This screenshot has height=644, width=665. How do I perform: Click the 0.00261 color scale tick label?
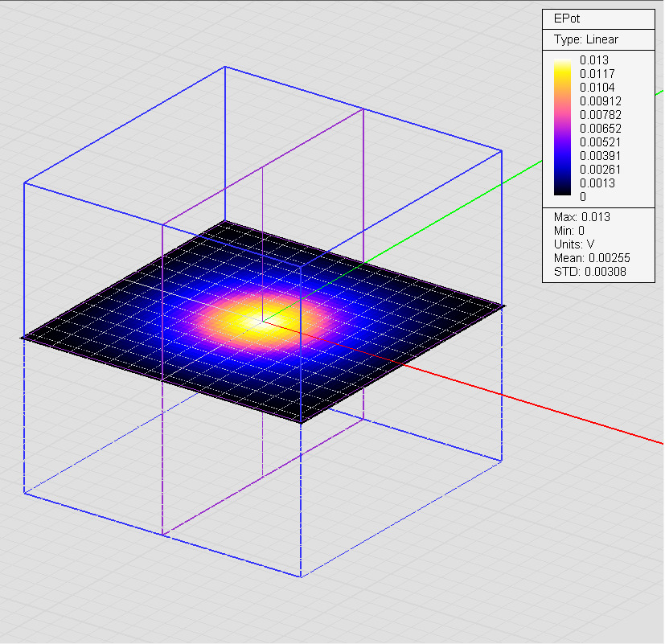[x=600, y=169]
